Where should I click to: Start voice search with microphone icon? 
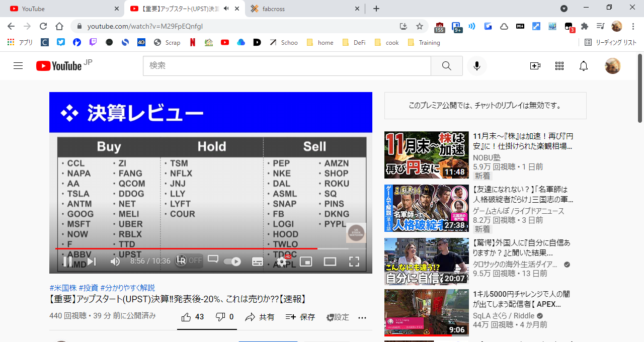click(x=477, y=66)
